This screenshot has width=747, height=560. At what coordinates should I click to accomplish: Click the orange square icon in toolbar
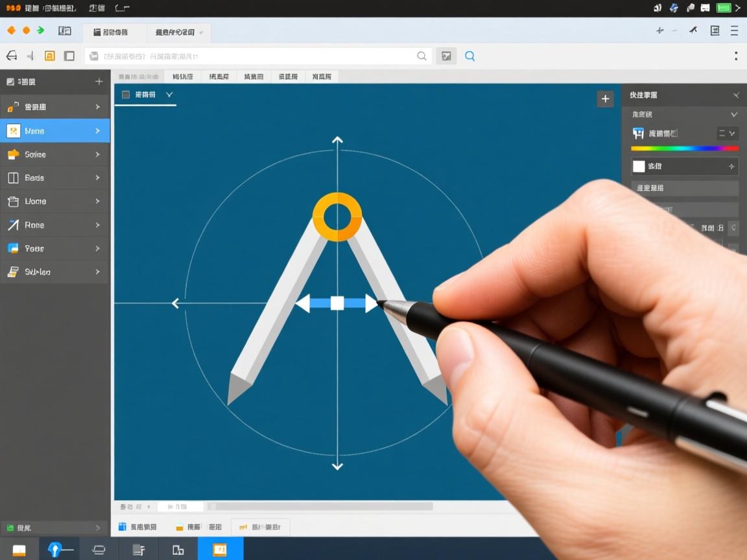click(49, 56)
